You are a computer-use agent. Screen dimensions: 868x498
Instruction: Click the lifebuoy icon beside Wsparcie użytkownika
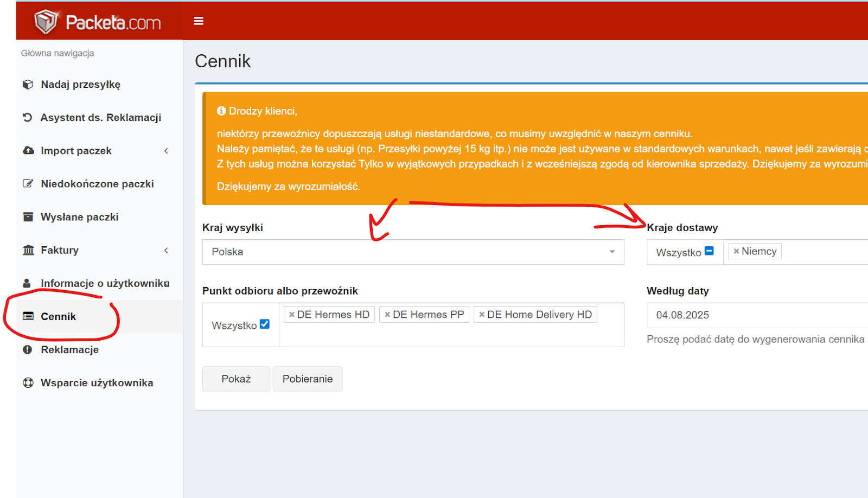[28, 382]
